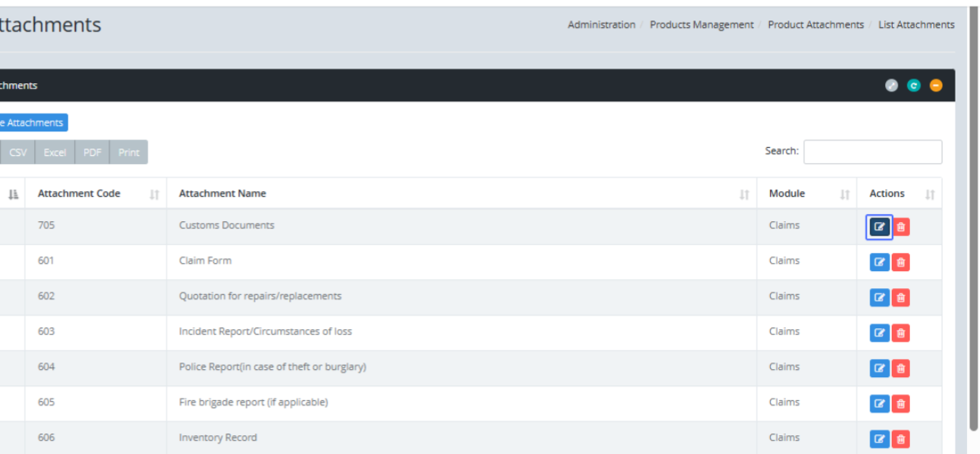Image resolution: width=980 pixels, height=454 pixels.
Task: Export the table as PDF
Action: pyautogui.click(x=92, y=153)
